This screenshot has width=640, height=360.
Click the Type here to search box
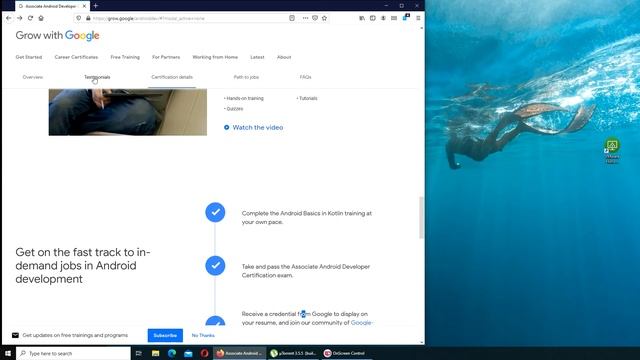[x=73, y=353]
